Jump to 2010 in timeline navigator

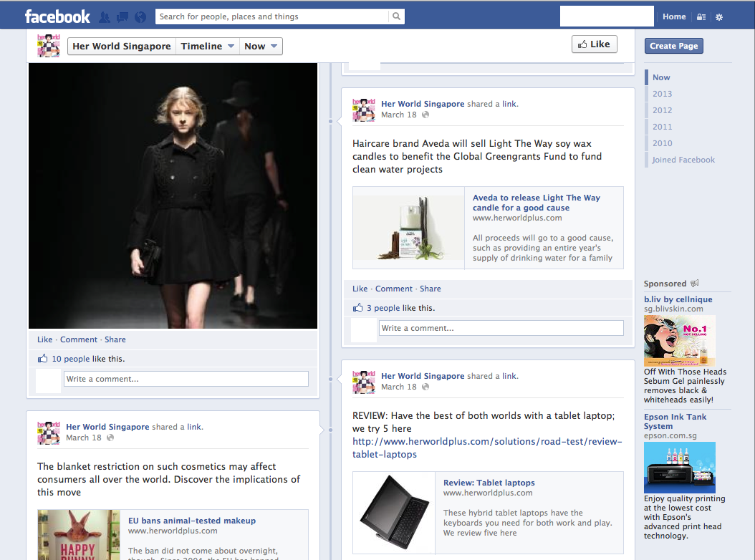pyautogui.click(x=662, y=143)
